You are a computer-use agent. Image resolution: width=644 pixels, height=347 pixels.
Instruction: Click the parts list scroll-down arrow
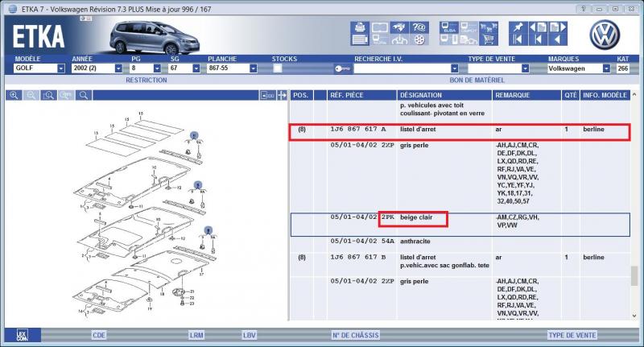pos(634,316)
